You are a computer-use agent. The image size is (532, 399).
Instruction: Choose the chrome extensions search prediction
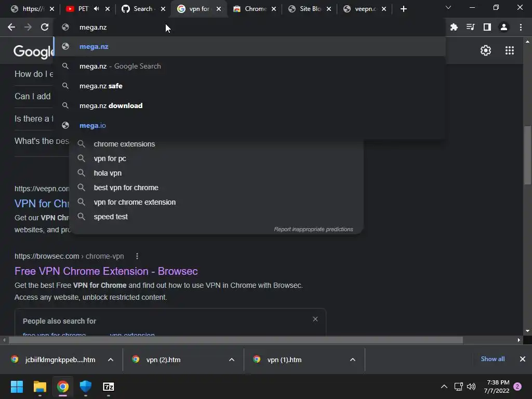tap(217, 144)
